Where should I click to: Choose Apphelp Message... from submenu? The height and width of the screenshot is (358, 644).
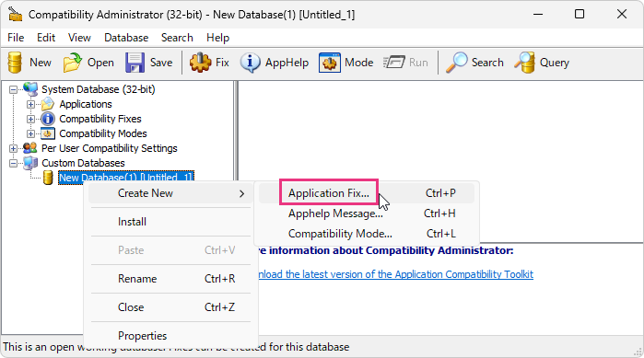pos(367,214)
